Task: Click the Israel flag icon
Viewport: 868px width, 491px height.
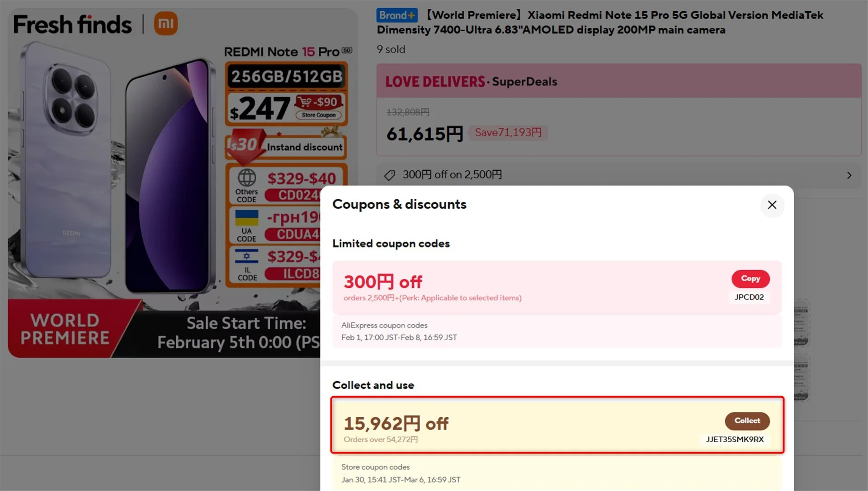Action: pyautogui.click(x=247, y=257)
